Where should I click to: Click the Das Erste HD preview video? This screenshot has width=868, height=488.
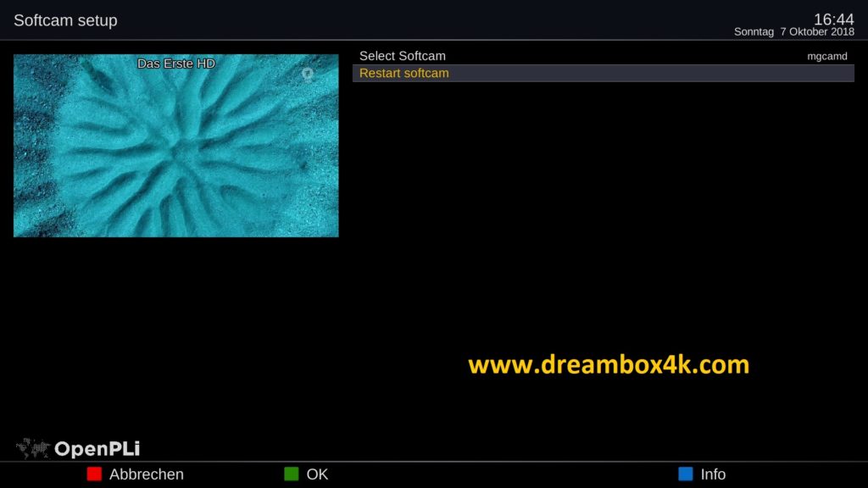tap(176, 146)
